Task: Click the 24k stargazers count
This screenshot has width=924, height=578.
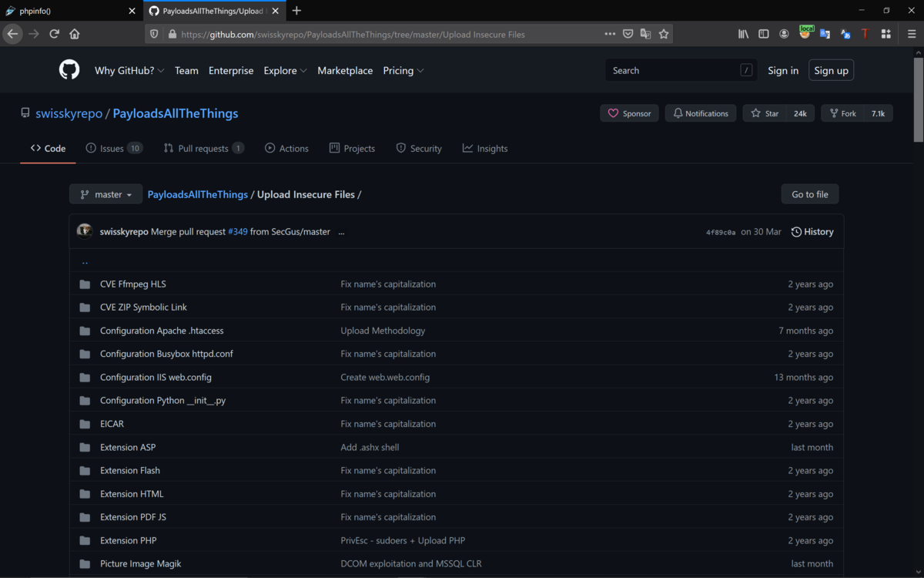Action: pos(801,113)
